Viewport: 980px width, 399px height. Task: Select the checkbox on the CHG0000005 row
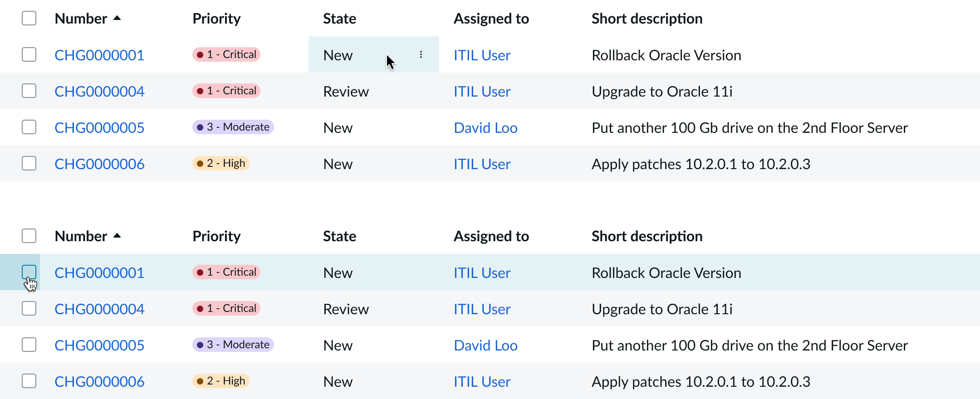pyautogui.click(x=29, y=127)
